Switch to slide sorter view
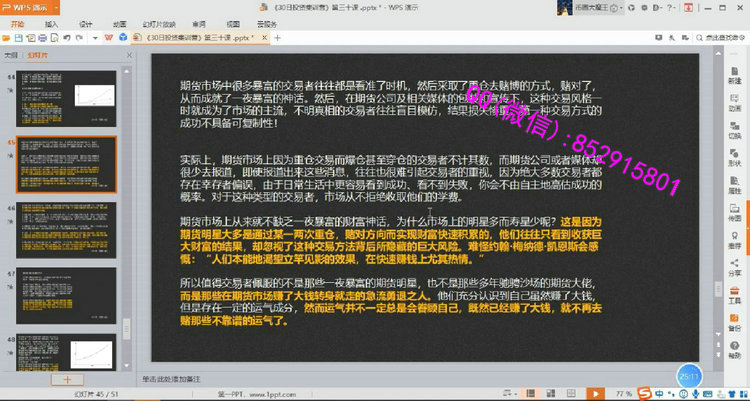 [551, 394]
